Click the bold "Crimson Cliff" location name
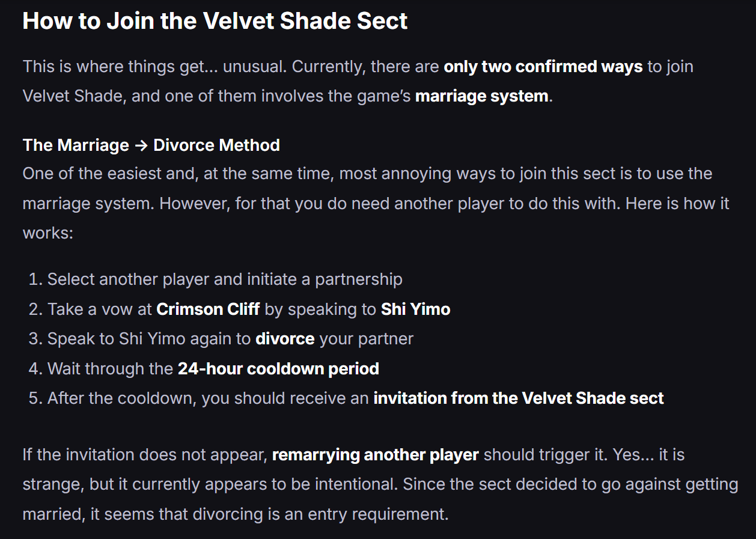756x539 pixels. click(208, 309)
